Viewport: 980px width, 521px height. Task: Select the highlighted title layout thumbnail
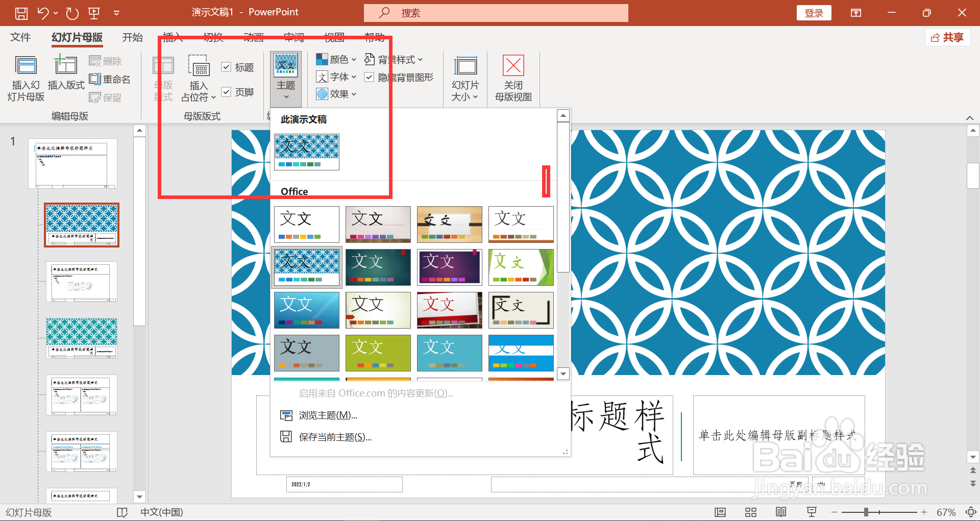[82, 225]
